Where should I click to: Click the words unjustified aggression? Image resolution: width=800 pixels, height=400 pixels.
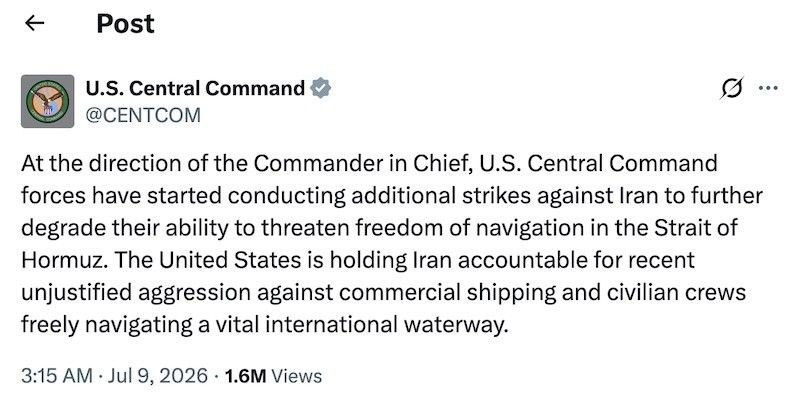point(136,292)
